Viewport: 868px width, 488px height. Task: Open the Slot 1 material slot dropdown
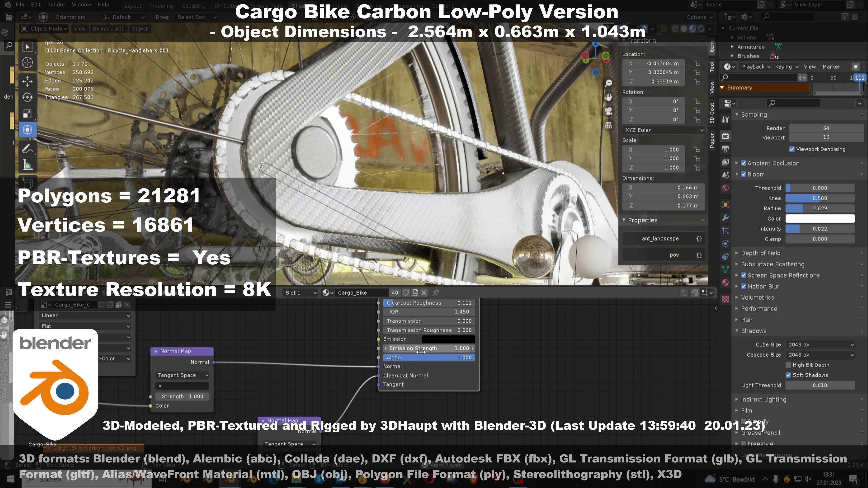(301, 293)
